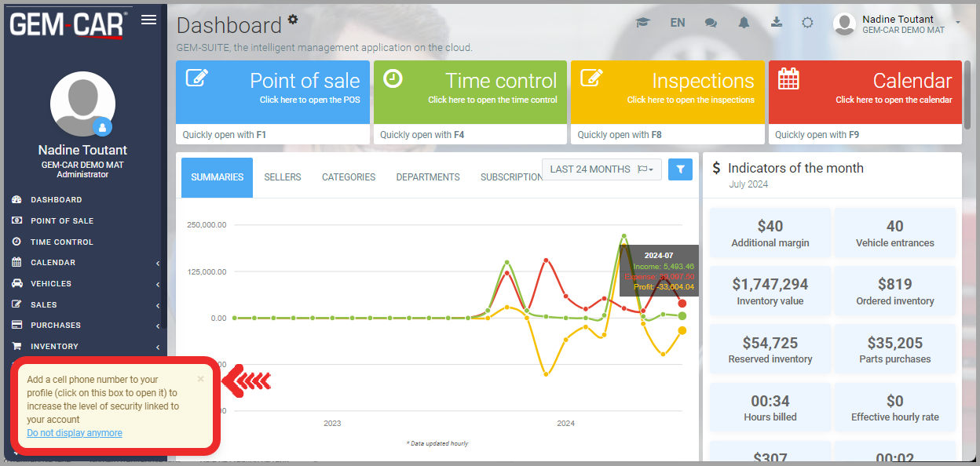980x466 pixels.
Task: Open the chat messages icon
Action: (711, 23)
